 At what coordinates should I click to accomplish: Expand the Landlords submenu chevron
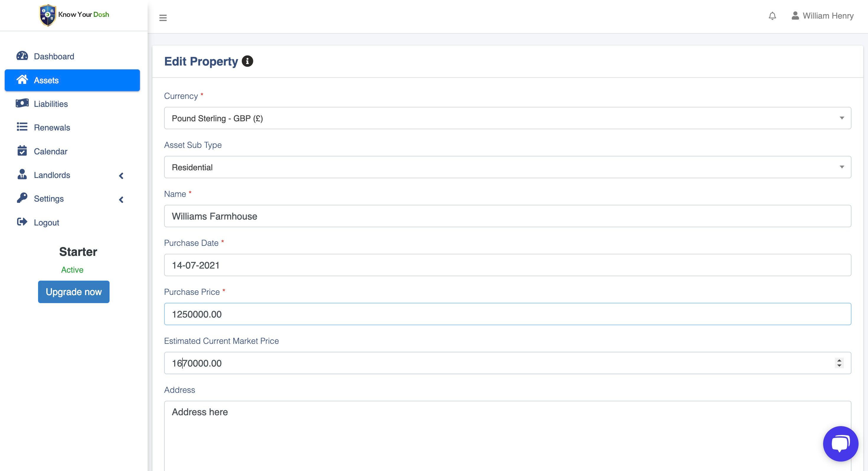click(121, 176)
